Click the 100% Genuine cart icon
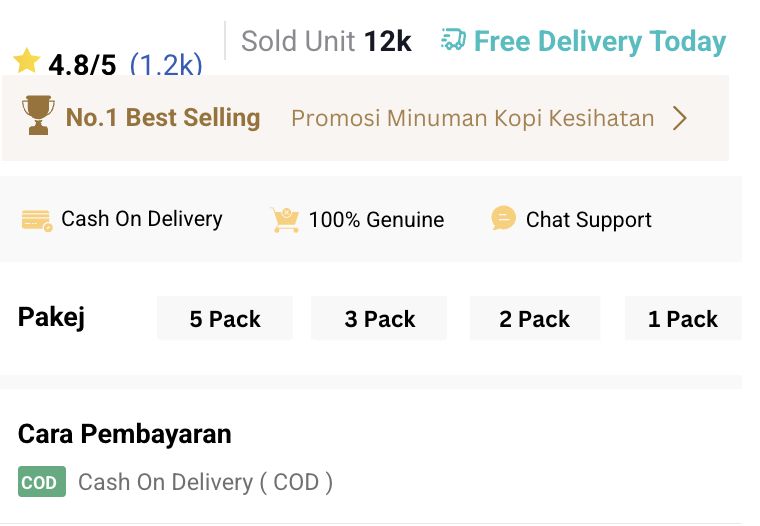The image size is (760, 526). (285, 220)
